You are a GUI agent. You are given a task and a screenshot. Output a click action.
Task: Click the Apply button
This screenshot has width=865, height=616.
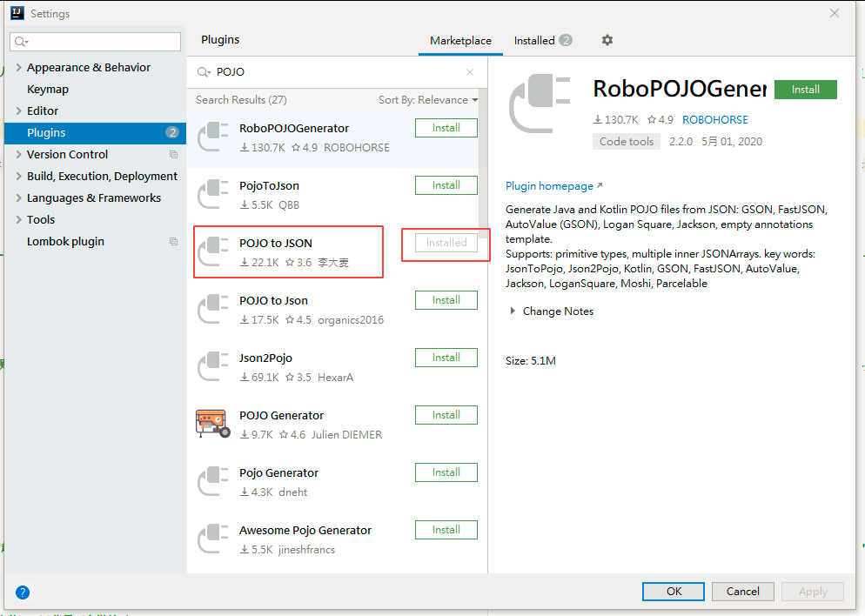813,591
